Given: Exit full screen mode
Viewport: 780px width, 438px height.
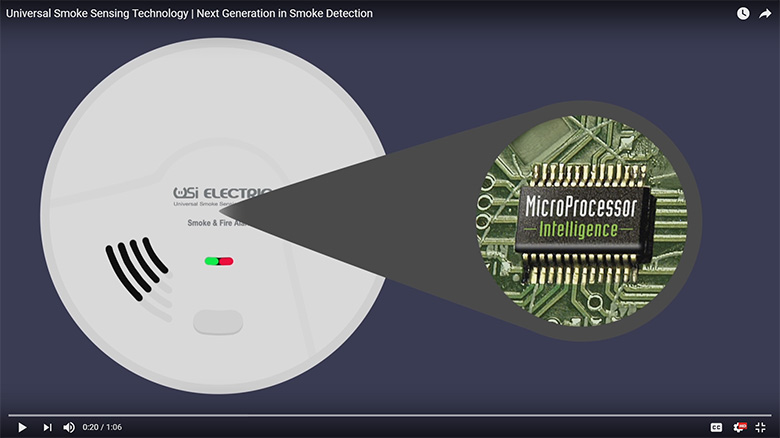Looking at the screenshot, I should click(761, 427).
